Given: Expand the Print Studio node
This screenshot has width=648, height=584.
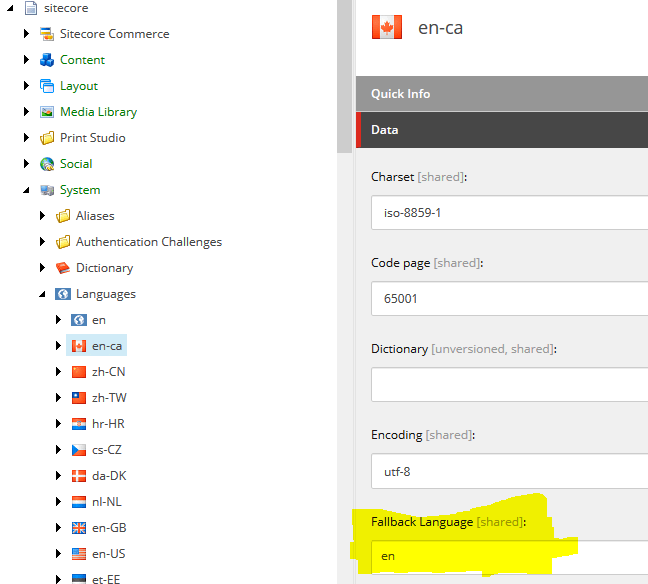Looking at the screenshot, I should click(x=26, y=138).
